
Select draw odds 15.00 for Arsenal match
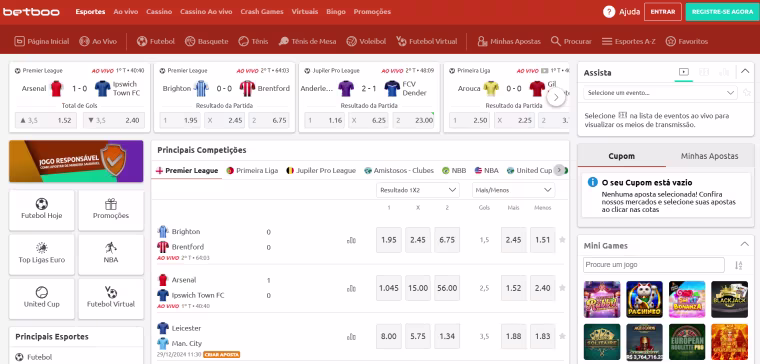[418, 288]
